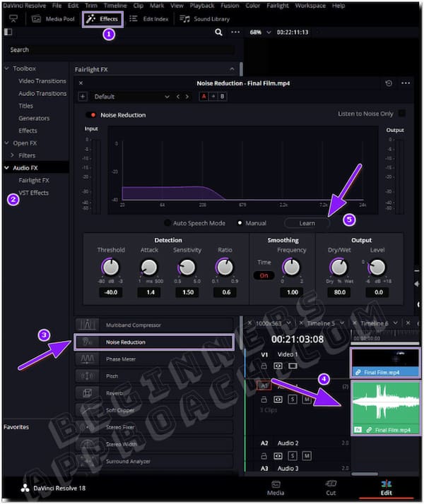Viewport: 424px width, 504px height.
Task: Select Titles in the Toolbox
Action: tap(25, 106)
